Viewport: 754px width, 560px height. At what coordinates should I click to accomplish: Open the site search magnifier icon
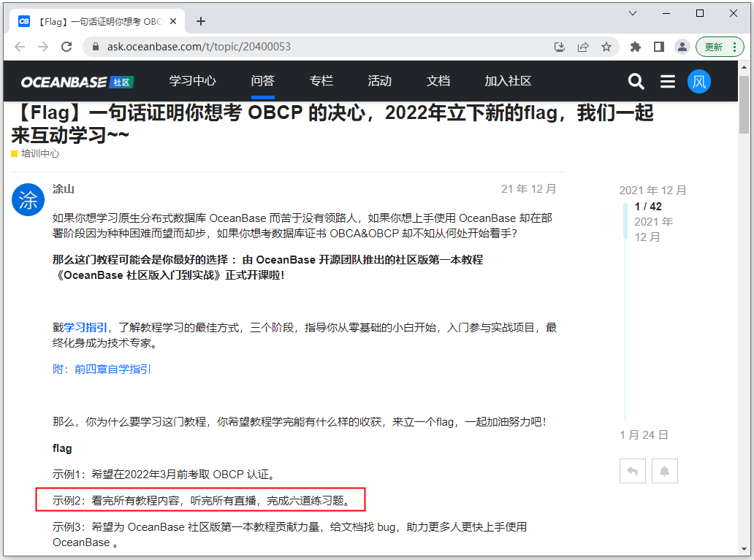click(x=636, y=81)
